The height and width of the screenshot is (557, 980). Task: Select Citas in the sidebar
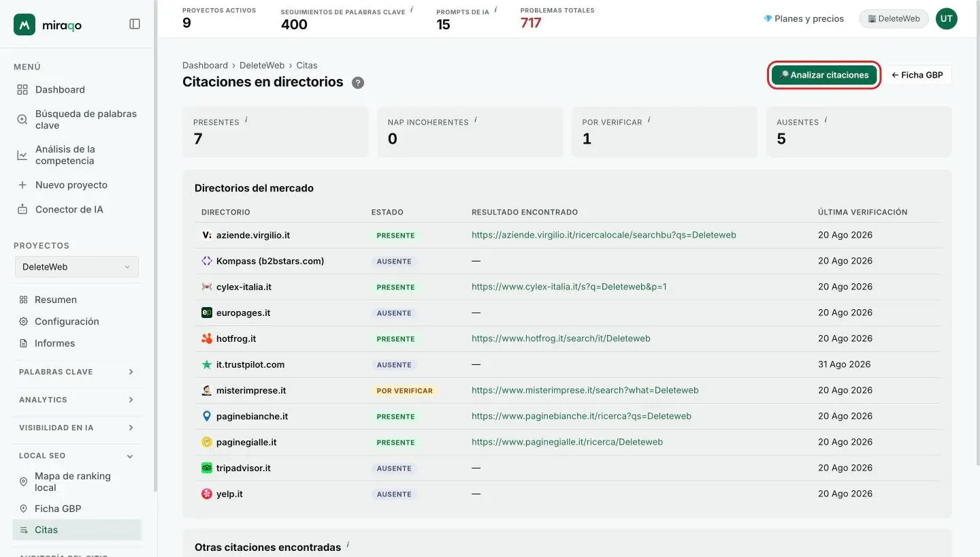pos(77,530)
